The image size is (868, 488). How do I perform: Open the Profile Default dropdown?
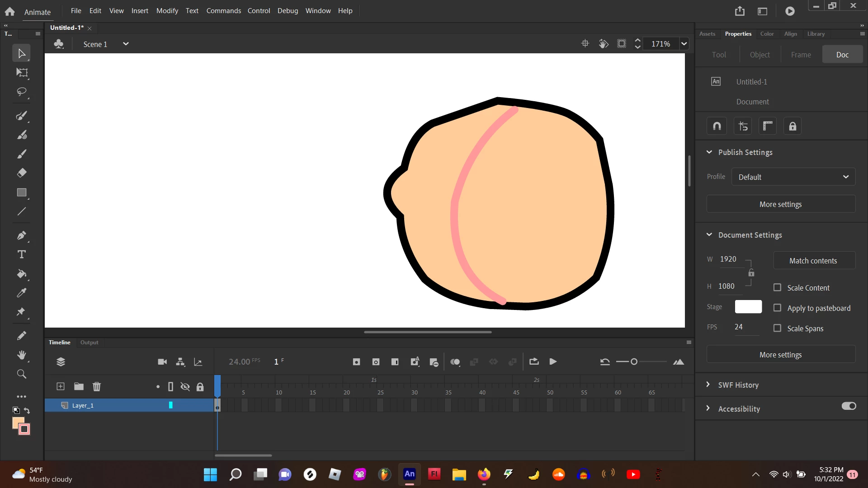[793, 177]
